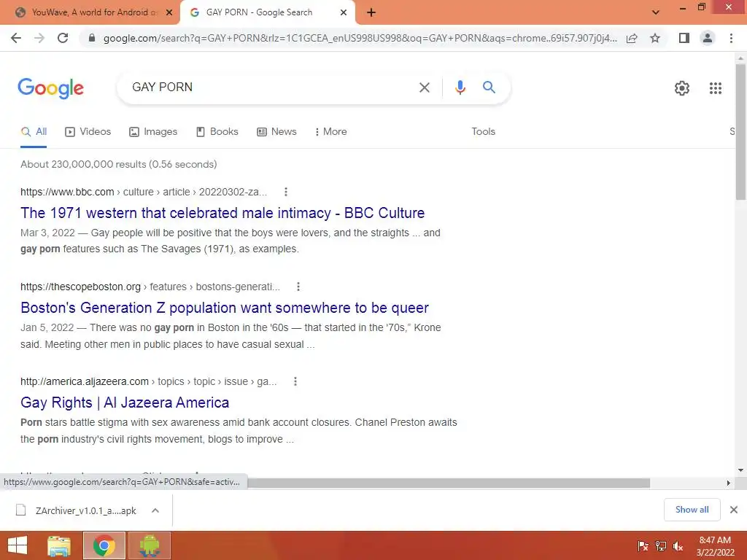Viewport: 747px width, 560px height.
Task: Open Google search settings gear
Action: click(682, 88)
